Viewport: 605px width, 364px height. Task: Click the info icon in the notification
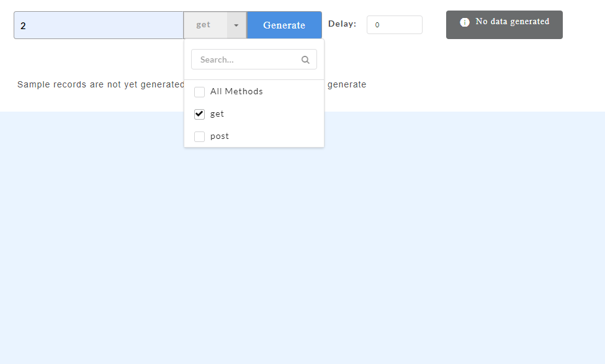point(465,22)
